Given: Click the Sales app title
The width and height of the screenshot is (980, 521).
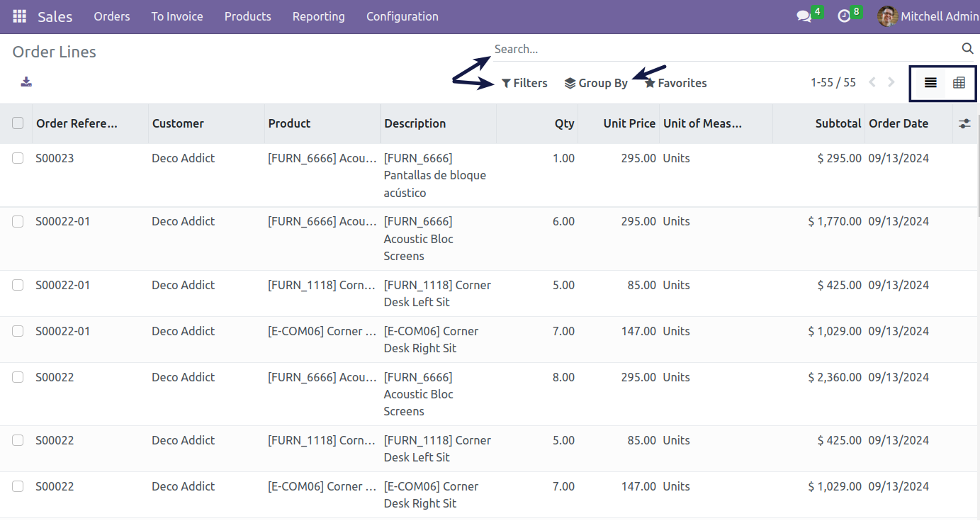Looking at the screenshot, I should pyautogui.click(x=55, y=16).
